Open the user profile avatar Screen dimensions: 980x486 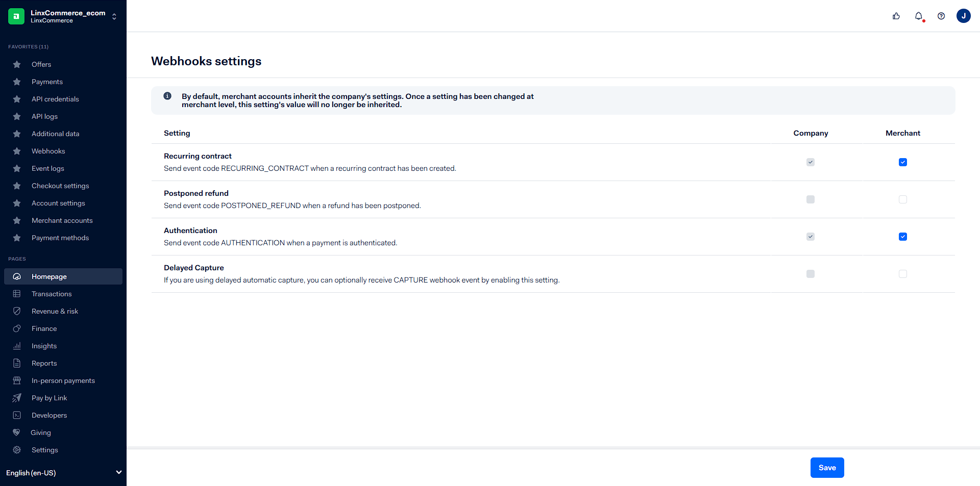pyautogui.click(x=964, y=16)
